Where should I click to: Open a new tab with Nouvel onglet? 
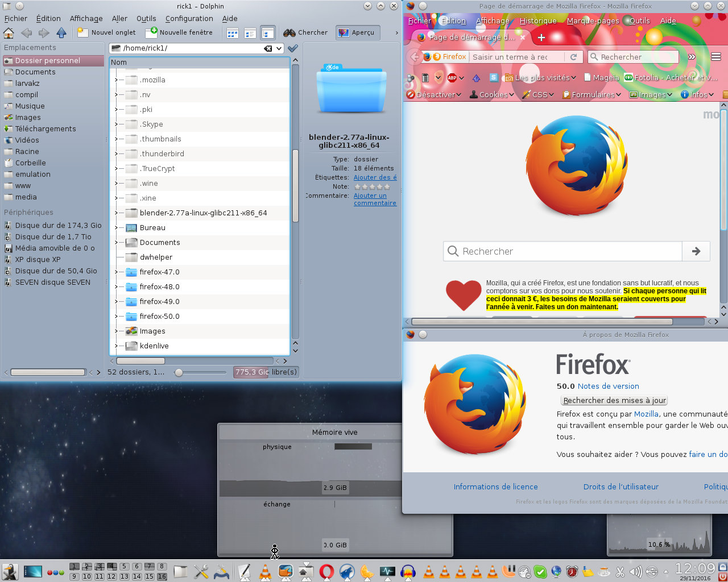[x=106, y=32]
